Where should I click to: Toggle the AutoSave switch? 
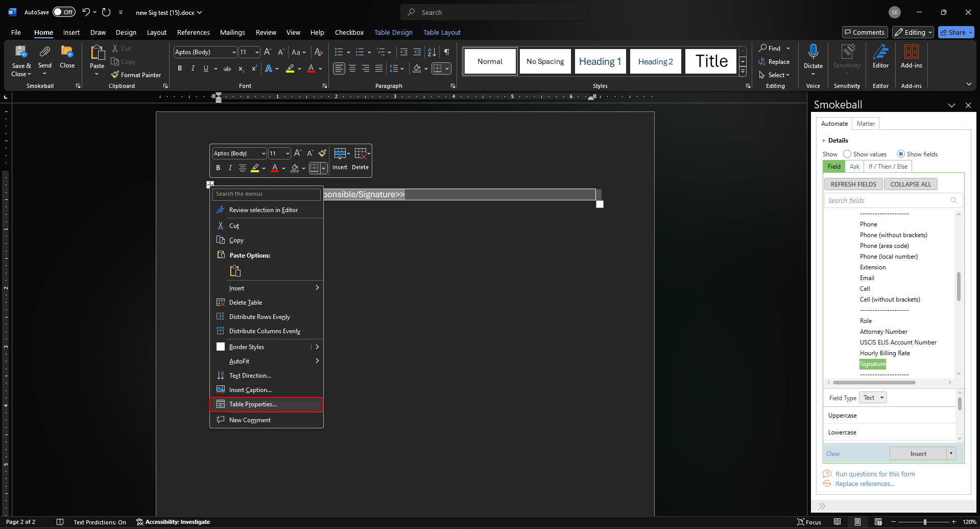[x=64, y=12]
